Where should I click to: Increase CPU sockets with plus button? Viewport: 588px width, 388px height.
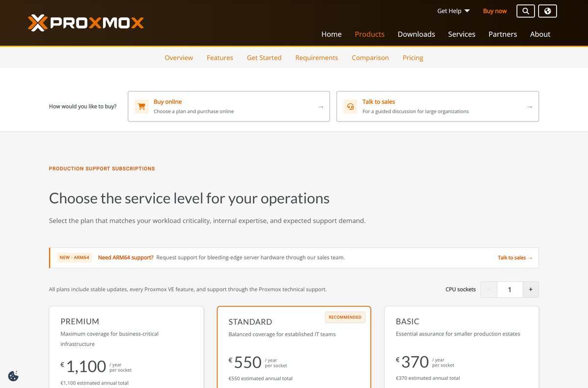(531, 290)
